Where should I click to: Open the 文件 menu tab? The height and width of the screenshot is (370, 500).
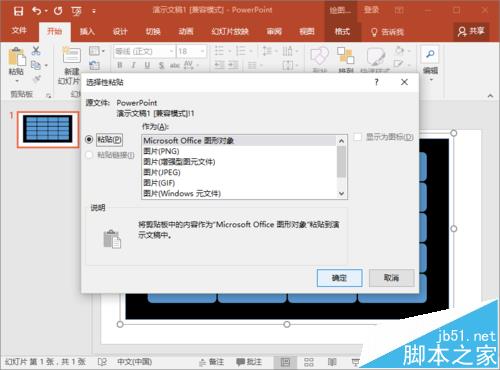point(19,31)
